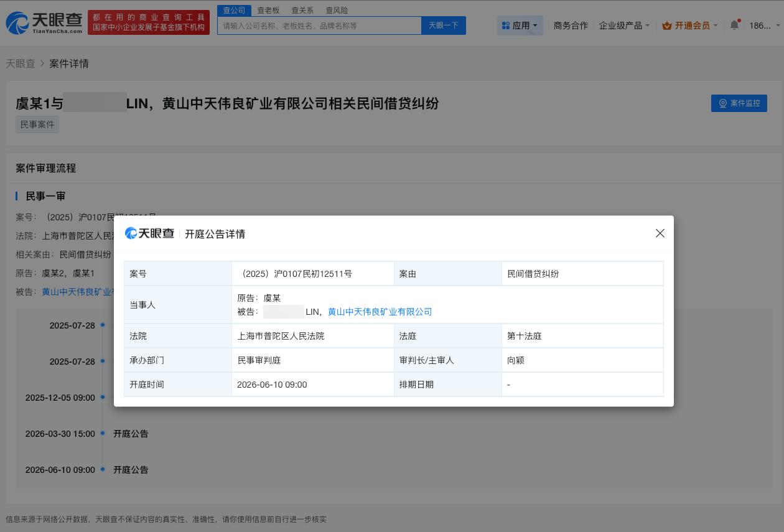Click the 民事审判庭 cell
784x532 pixels.
tap(313, 360)
